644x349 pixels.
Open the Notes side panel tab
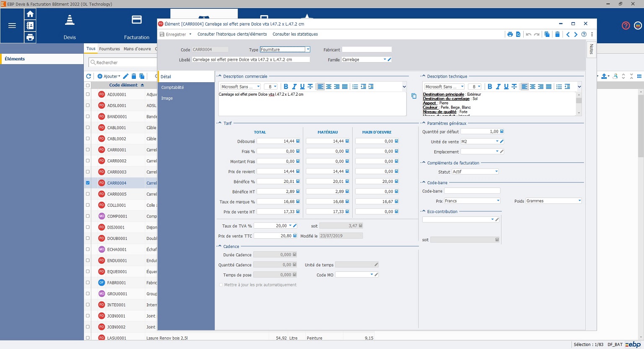pyautogui.click(x=591, y=49)
